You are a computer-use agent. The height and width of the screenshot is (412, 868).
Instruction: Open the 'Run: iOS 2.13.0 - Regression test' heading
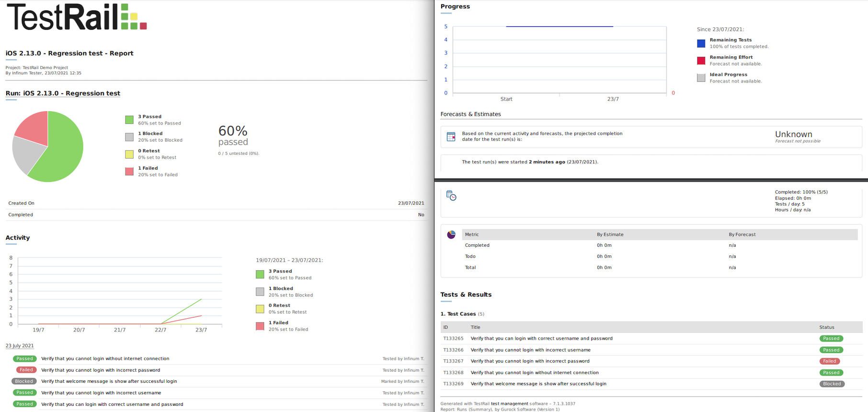[x=63, y=93]
